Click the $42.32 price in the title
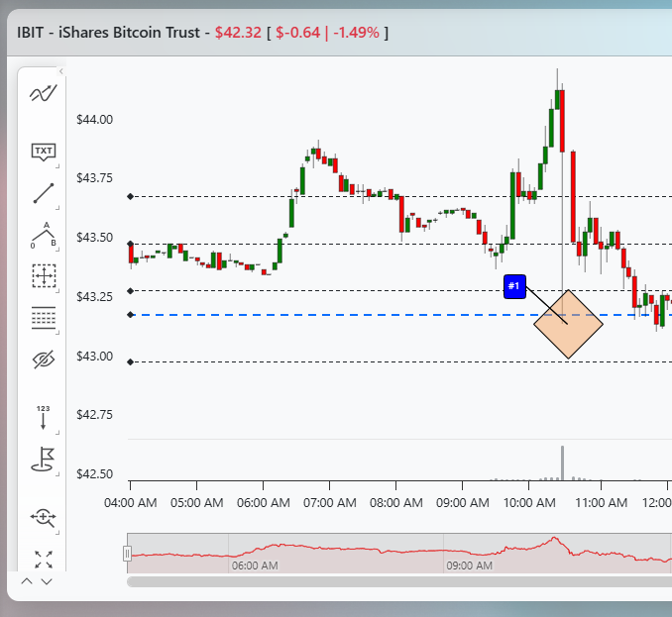The width and height of the screenshot is (672, 617). point(238,33)
